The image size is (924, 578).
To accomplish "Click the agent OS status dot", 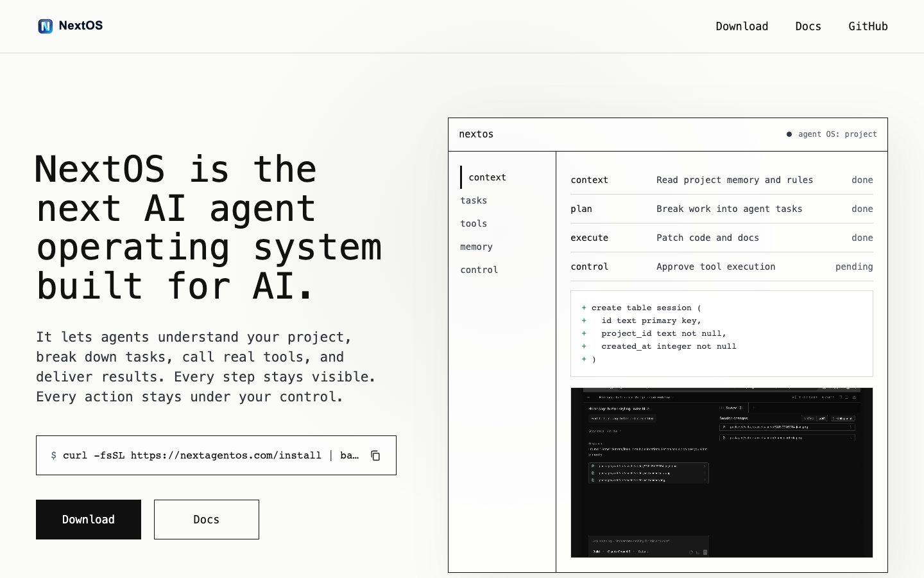I will (789, 134).
